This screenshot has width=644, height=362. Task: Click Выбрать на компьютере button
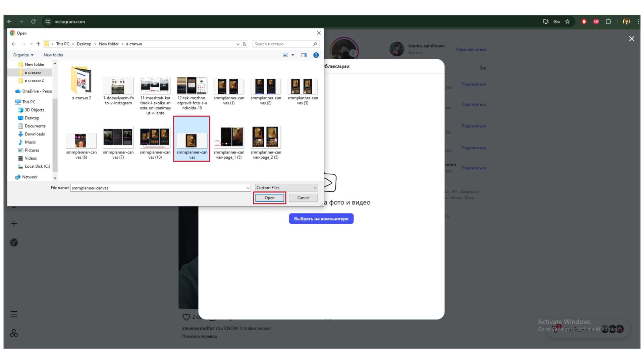pyautogui.click(x=321, y=219)
